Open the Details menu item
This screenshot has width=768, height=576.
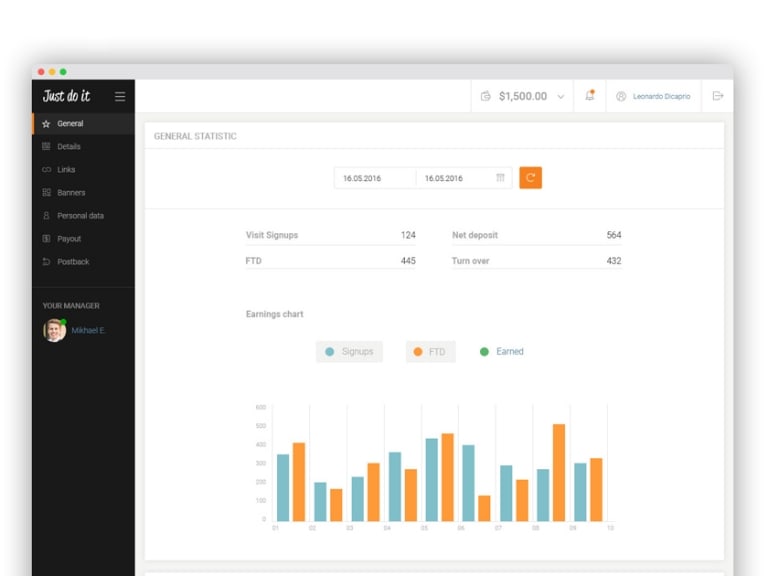(x=68, y=147)
